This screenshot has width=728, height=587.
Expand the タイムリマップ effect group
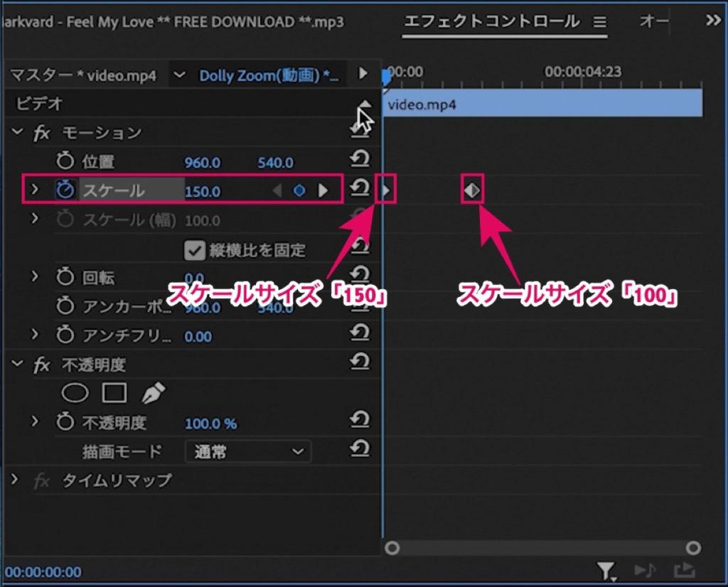[14, 480]
